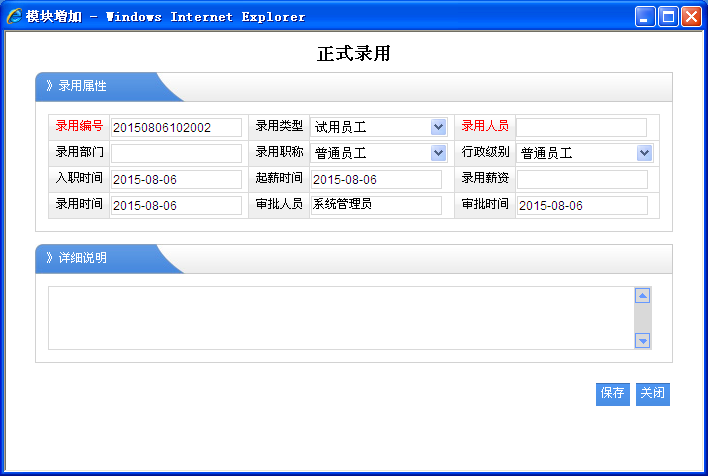The width and height of the screenshot is (708, 476).
Task: Select the 审批时间 date field
Action: pos(581,205)
